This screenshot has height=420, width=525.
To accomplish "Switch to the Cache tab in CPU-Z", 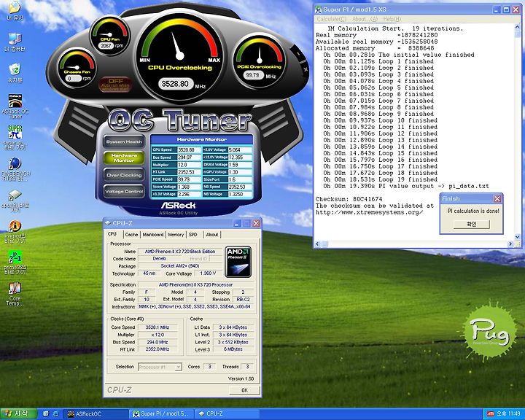I will (131, 235).
